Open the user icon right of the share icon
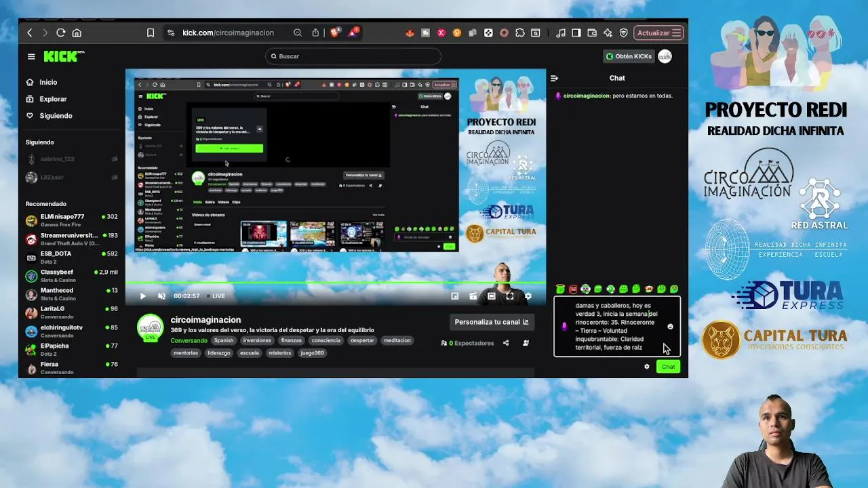This screenshot has width=868, height=488. pos(526,343)
